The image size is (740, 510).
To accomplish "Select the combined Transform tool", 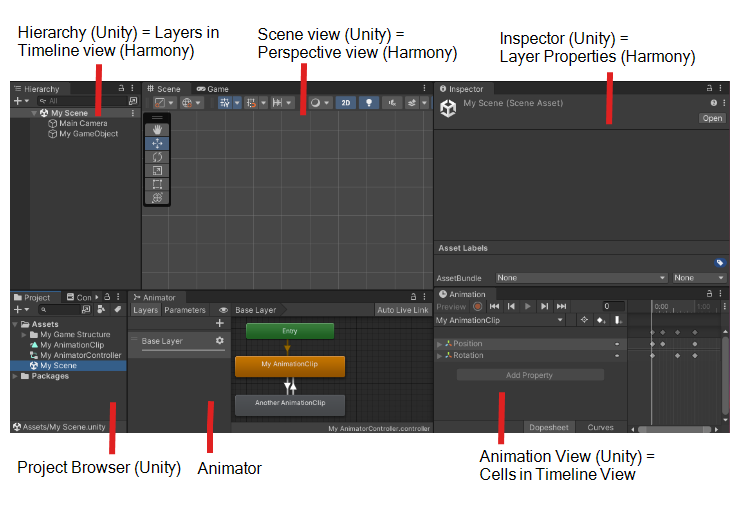I will point(157,198).
